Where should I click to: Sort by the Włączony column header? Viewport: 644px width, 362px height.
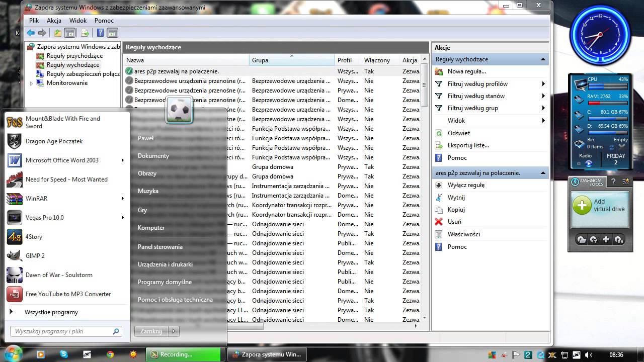(x=380, y=60)
